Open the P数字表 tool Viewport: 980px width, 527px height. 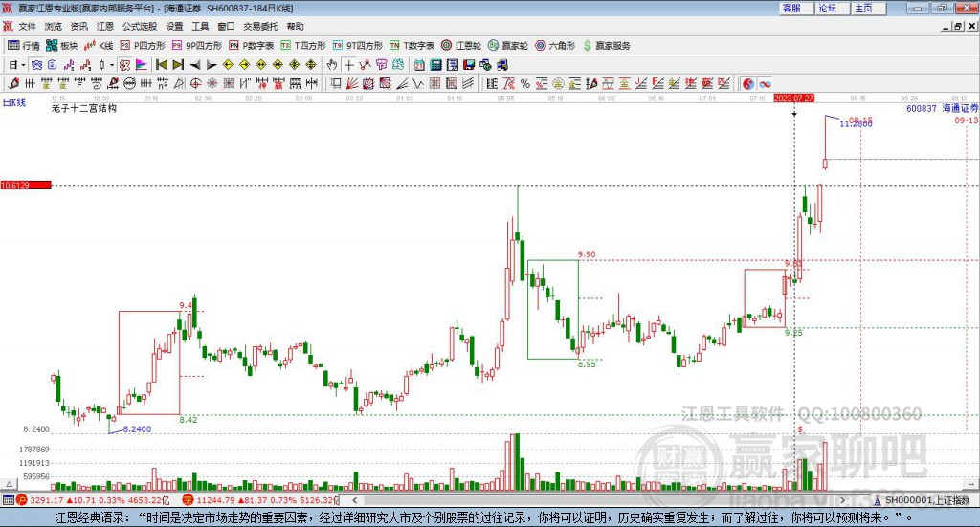(252, 46)
